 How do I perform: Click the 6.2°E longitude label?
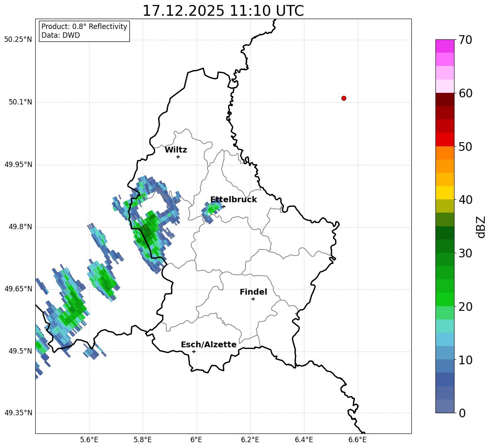pyautogui.click(x=250, y=440)
